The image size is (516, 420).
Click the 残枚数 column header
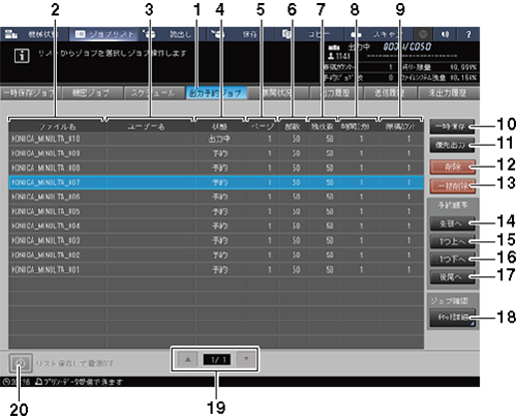click(x=322, y=127)
